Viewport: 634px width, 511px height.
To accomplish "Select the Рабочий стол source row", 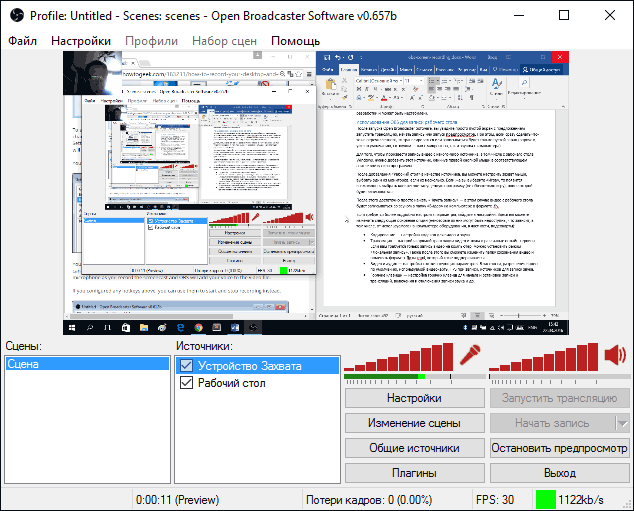I will click(258, 382).
